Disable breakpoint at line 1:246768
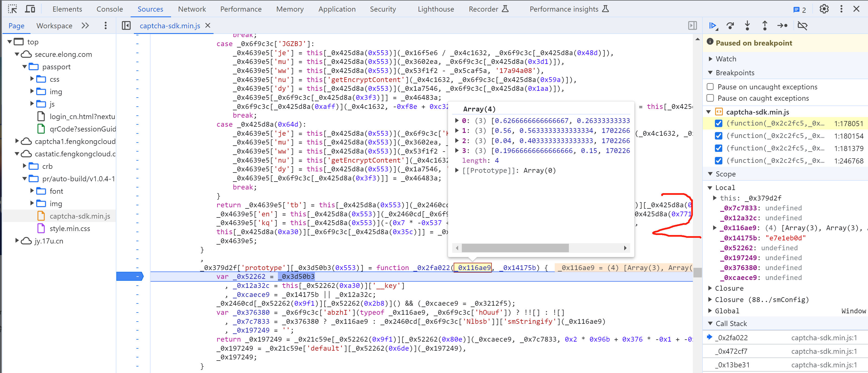 719,161
